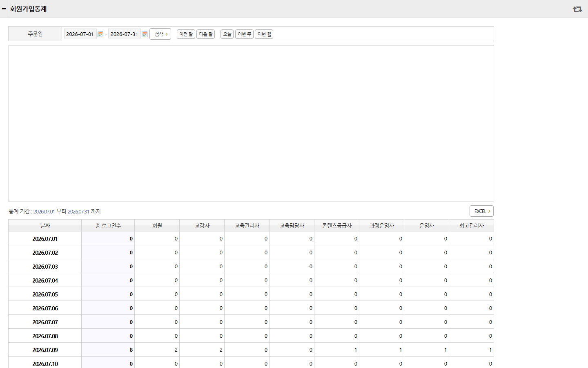Image resolution: width=588 pixels, height=368 pixels.
Task: Click the 이번 주 button
Action: [x=244, y=34]
